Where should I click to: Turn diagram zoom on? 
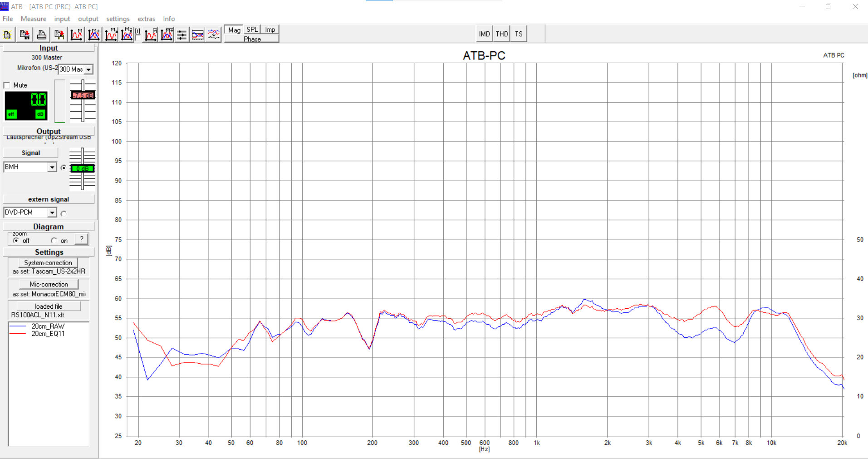point(54,241)
